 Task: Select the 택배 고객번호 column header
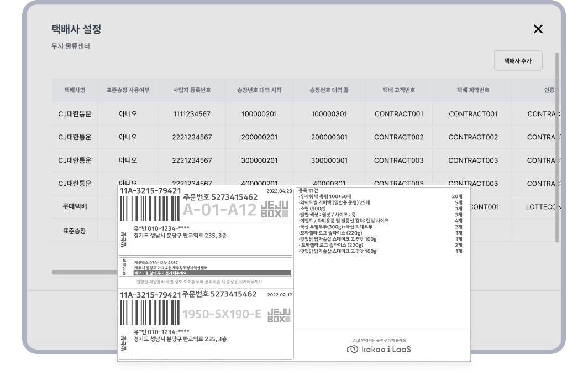[398, 90]
